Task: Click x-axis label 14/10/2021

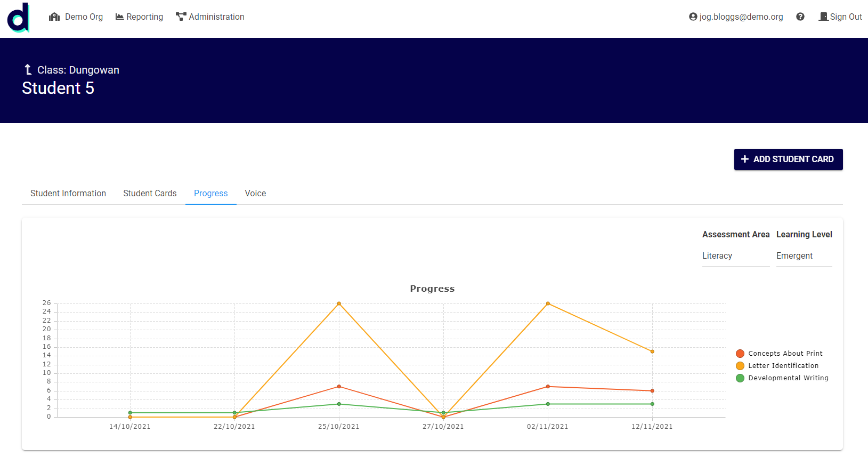Action: pyautogui.click(x=130, y=427)
